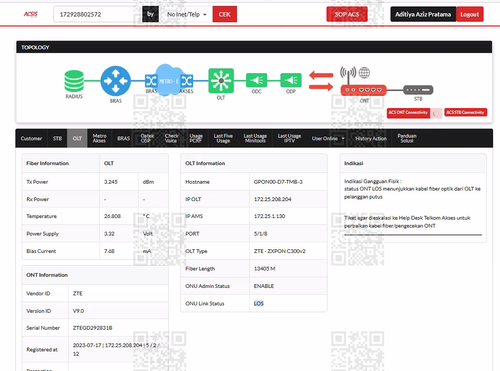Expand the User Online dropdown menu
This screenshot has width=500, height=371.
(x=328, y=138)
